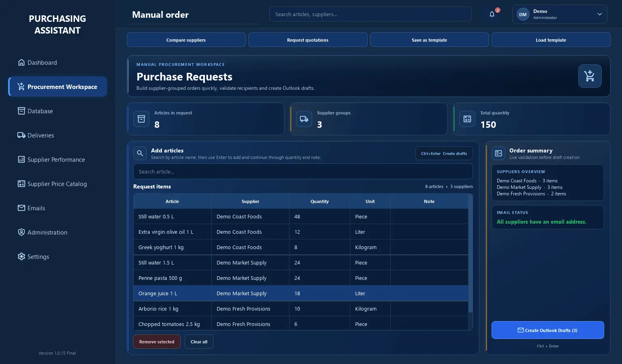Click the Load template button

pyautogui.click(x=551, y=40)
